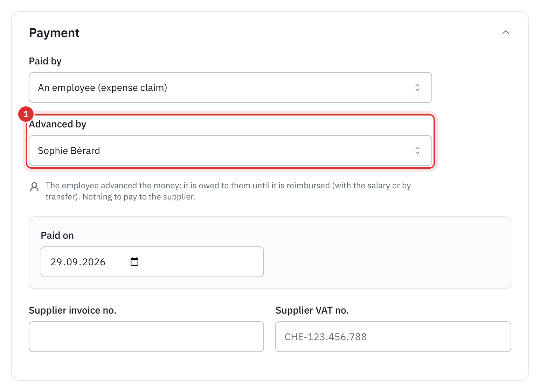Click the 'Supplier invoice no.' label
This screenshot has height=392, width=540.
coord(72,310)
